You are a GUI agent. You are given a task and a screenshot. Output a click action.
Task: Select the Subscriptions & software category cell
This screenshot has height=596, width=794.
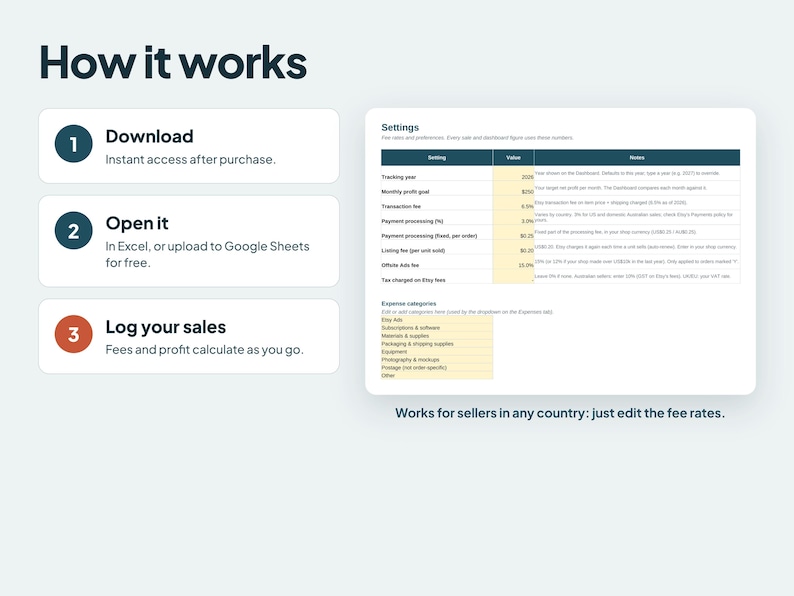coord(436,328)
